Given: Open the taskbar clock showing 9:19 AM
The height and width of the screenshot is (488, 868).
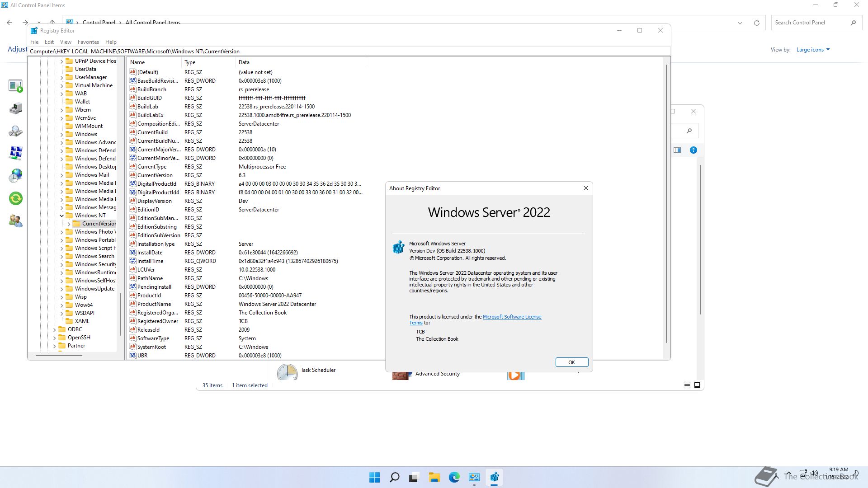Looking at the screenshot, I should 838,473.
